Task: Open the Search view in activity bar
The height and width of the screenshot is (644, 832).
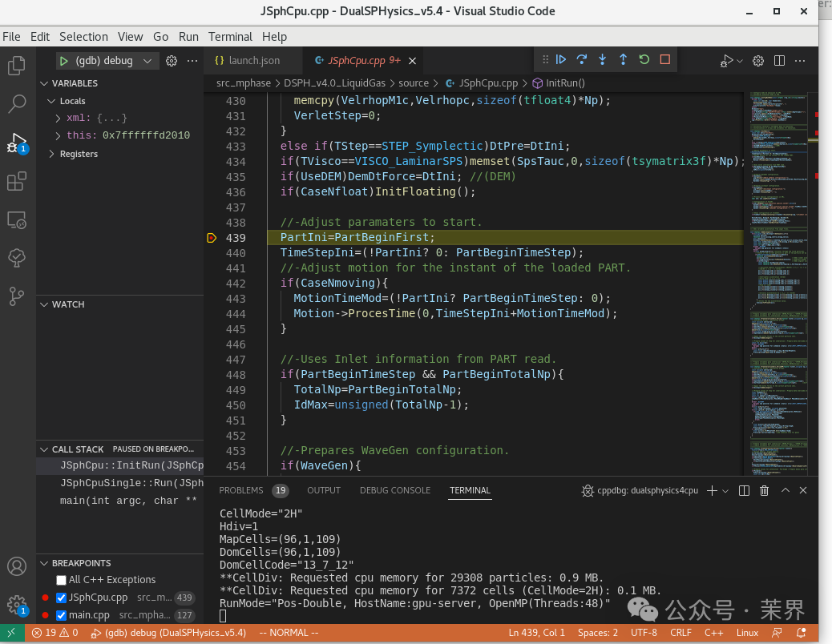Action: 17,104
